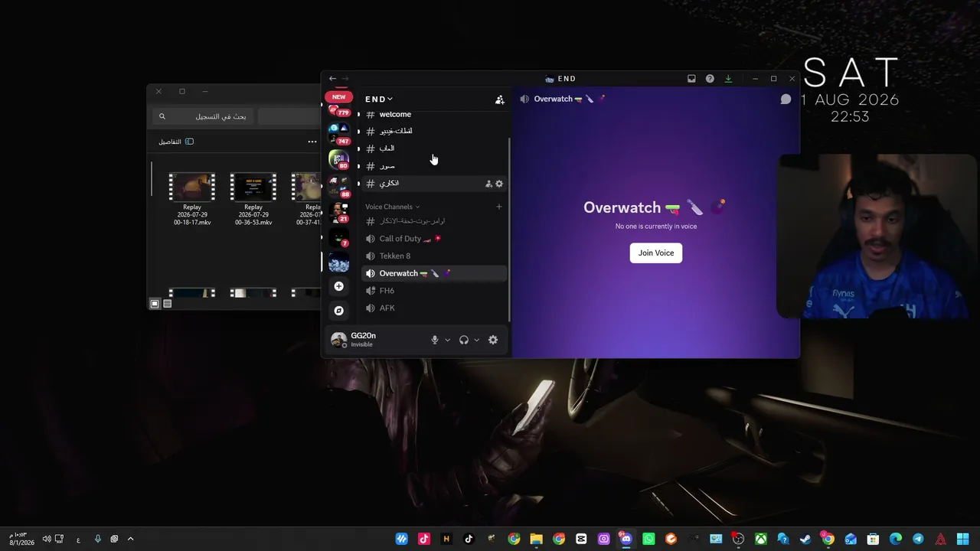Open the more options dots in file explorer

(312, 142)
